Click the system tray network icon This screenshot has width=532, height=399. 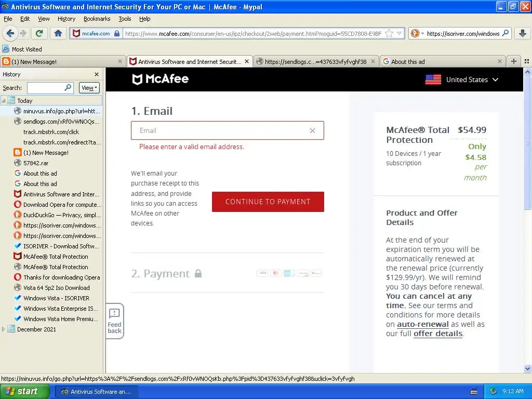tap(494, 391)
